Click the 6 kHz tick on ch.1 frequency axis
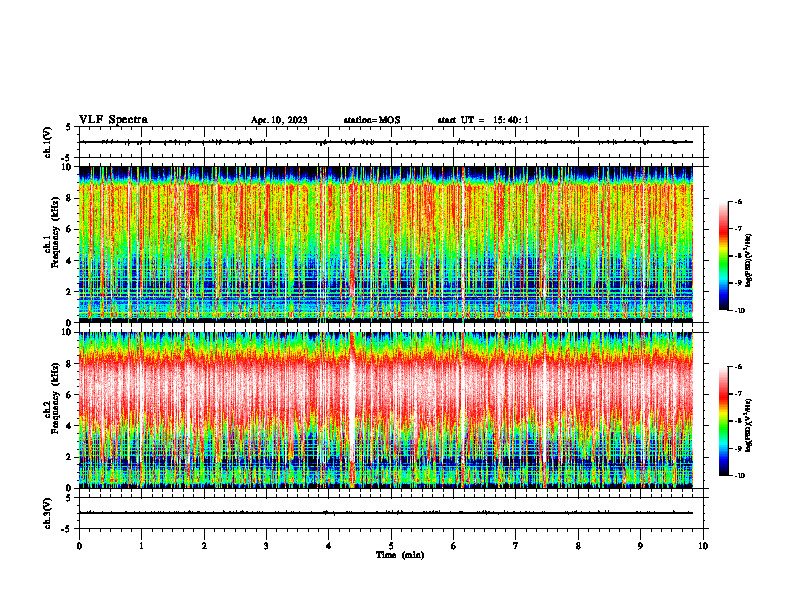This screenshot has width=792, height=612. (71, 229)
